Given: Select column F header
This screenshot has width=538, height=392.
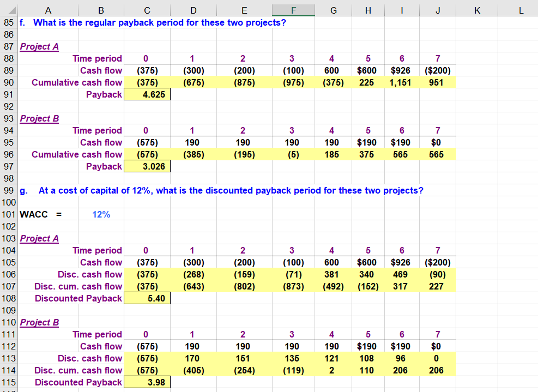Looking at the screenshot, I should 293,10.
